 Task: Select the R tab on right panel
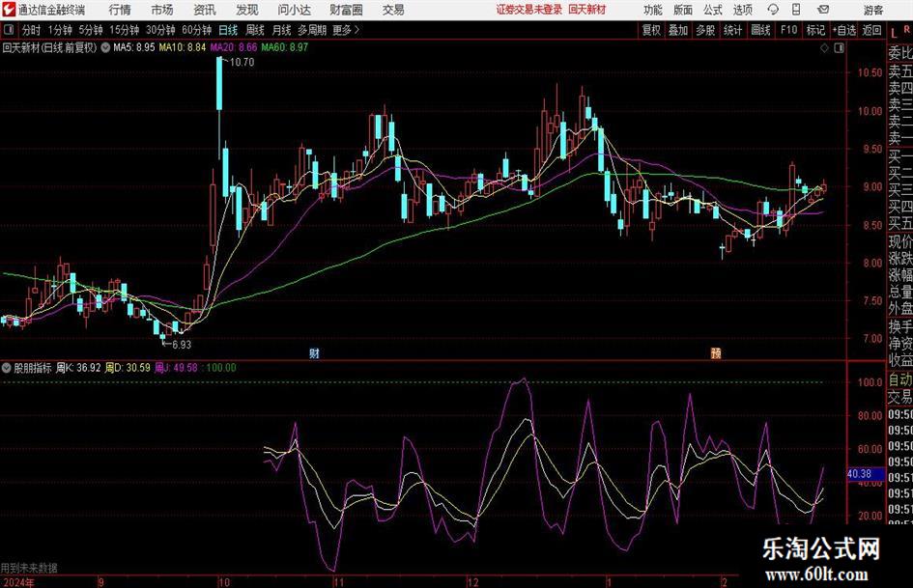[906, 29]
